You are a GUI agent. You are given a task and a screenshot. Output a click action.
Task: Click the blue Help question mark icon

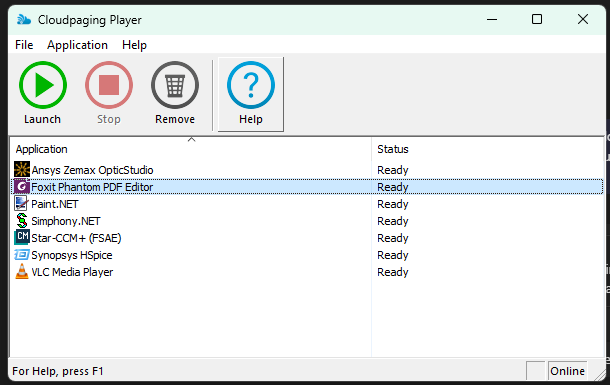click(251, 85)
